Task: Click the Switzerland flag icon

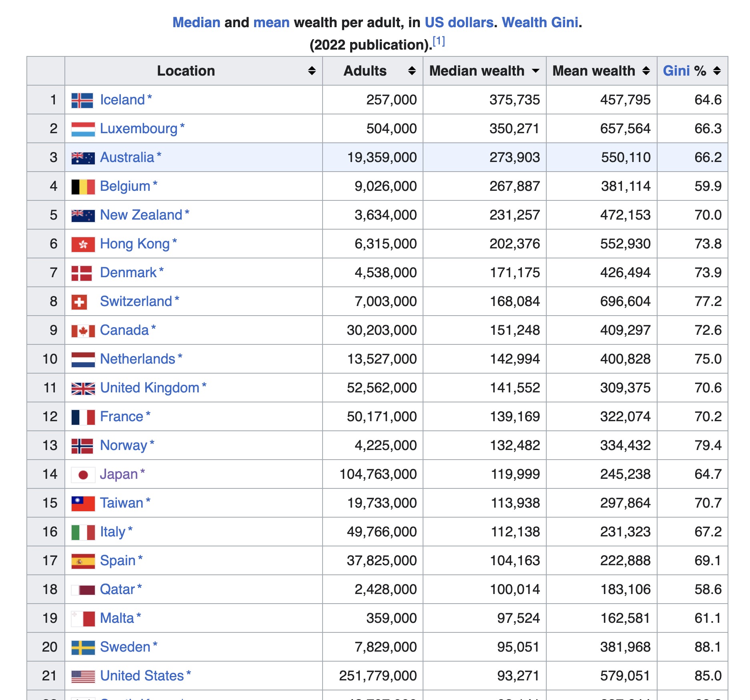Action: (x=79, y=302)
